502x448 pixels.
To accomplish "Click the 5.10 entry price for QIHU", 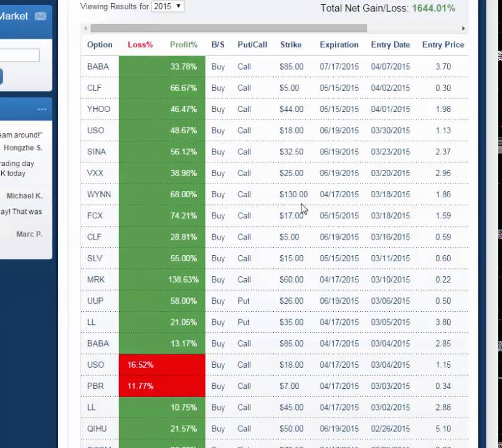I will [x=443, y=429].
